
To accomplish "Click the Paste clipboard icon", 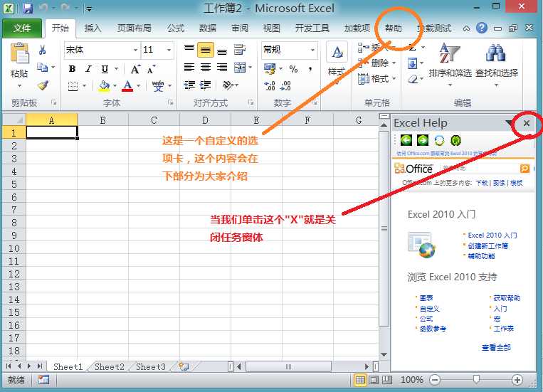I will tap(20, 53).
